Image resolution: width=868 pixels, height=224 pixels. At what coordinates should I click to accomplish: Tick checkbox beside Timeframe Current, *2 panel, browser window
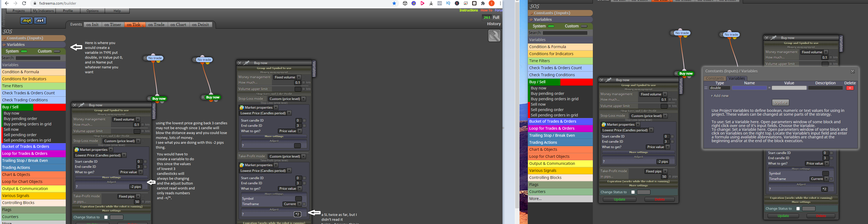[304, 204]
